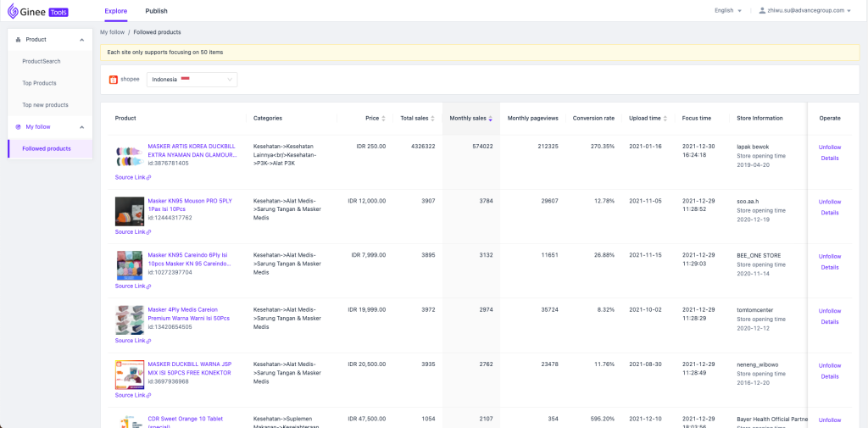The width and height of the screenshot is (868, 428).
Task: Open Source Link of Masker KN95 Mouson product
Action: coord(133,232)
